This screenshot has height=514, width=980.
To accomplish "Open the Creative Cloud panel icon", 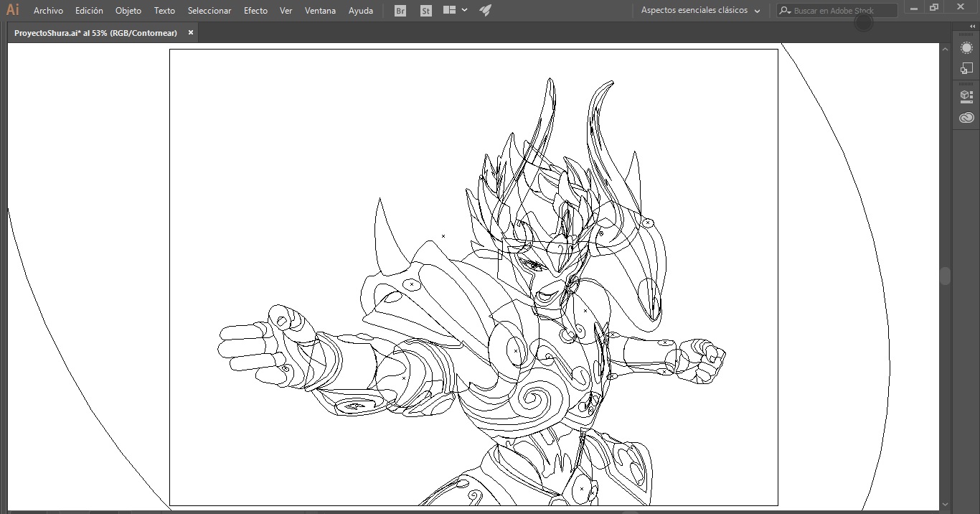I will coord(966,118).
